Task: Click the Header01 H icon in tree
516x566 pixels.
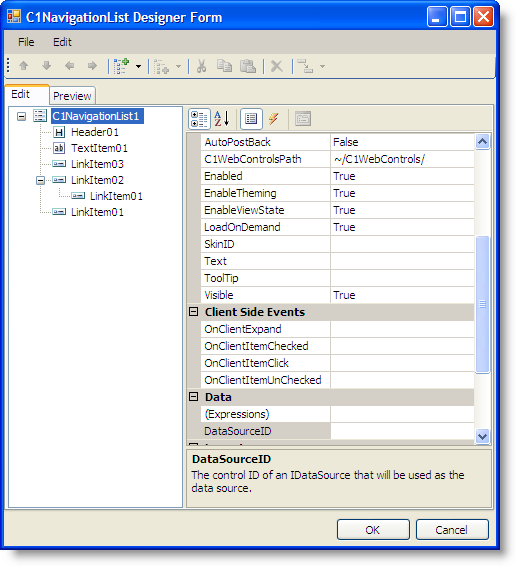Action: (x=59, y=132)
